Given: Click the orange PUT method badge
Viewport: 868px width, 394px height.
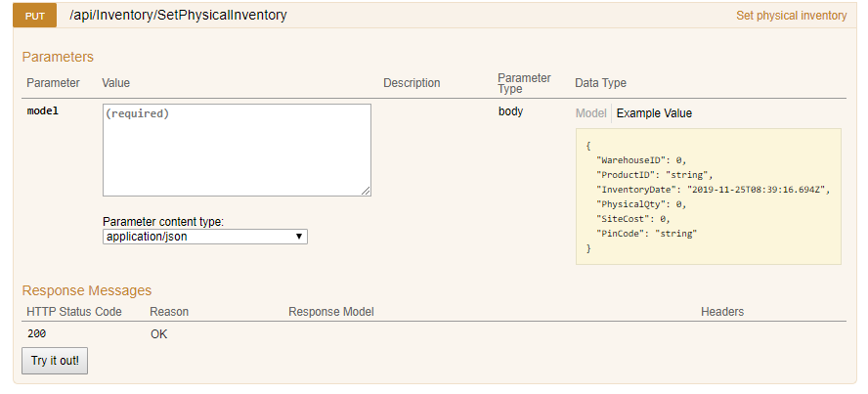Looking at the screenshot, I should click(35, 16).
